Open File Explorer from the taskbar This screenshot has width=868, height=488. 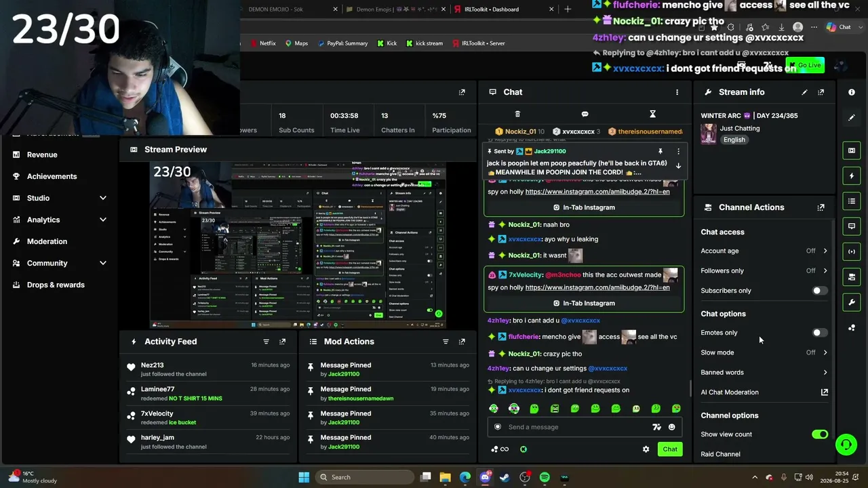[x=445, y=477]
